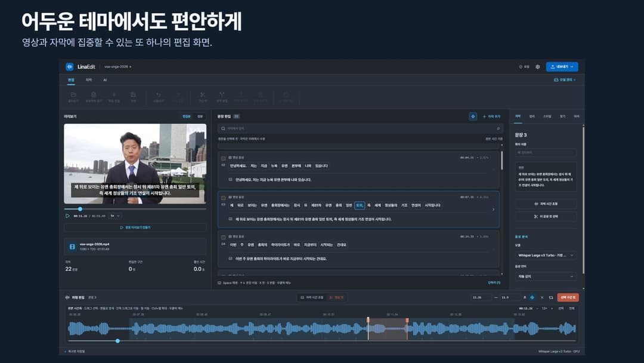
Task: Click the 자막 시간 조정 button above the waveform
Action: pos(312,297)
